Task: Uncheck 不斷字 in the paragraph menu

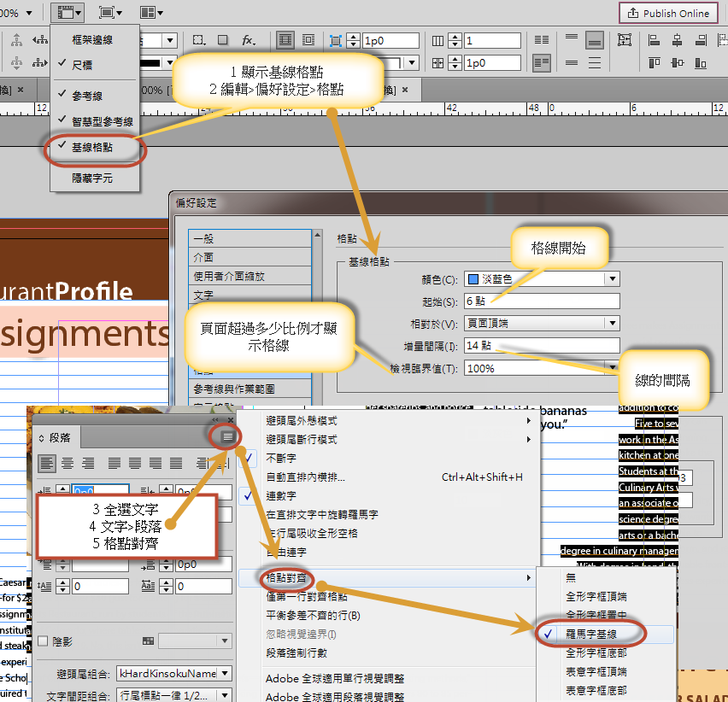Action: [389, 459]
